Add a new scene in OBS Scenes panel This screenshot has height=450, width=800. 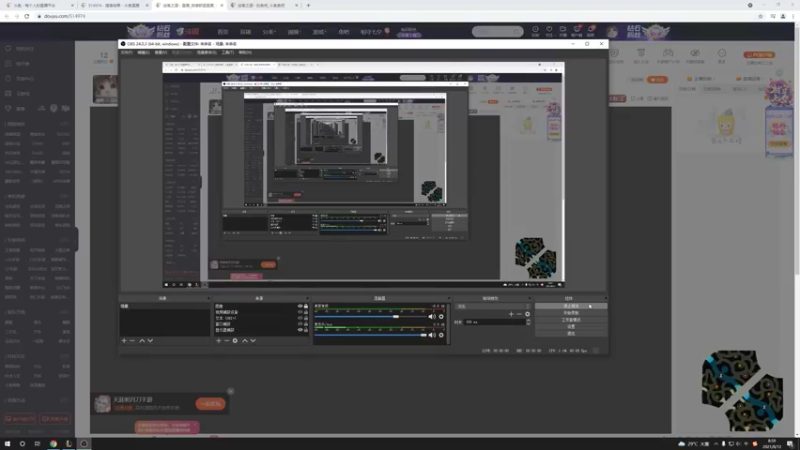tap(124, 340)
